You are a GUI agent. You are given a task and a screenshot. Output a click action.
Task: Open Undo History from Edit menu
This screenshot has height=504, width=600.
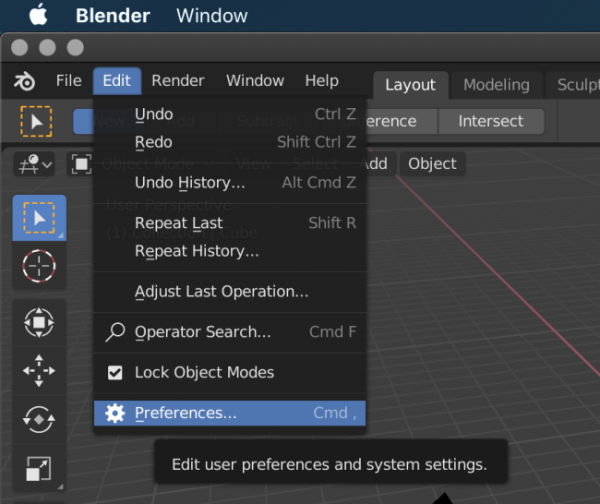tap(230, 183)
